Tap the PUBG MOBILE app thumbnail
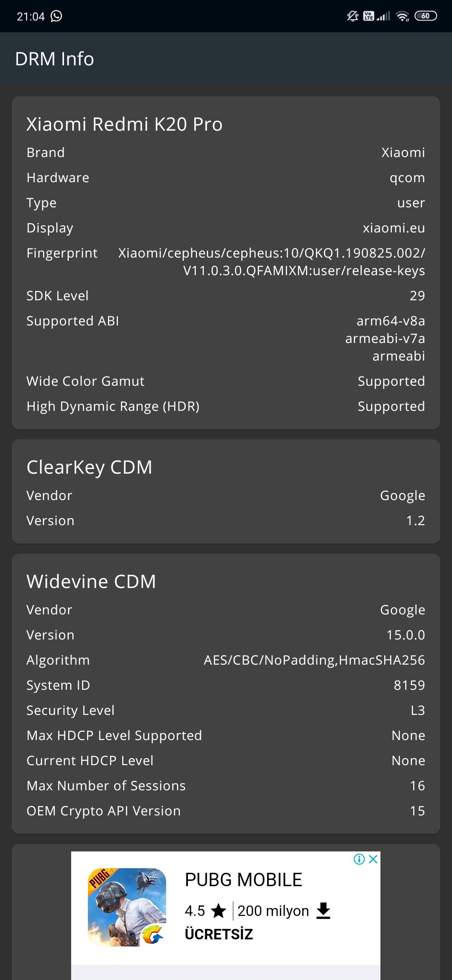The width and height of the screenshot is (452, 980). (x=127, y=908)
